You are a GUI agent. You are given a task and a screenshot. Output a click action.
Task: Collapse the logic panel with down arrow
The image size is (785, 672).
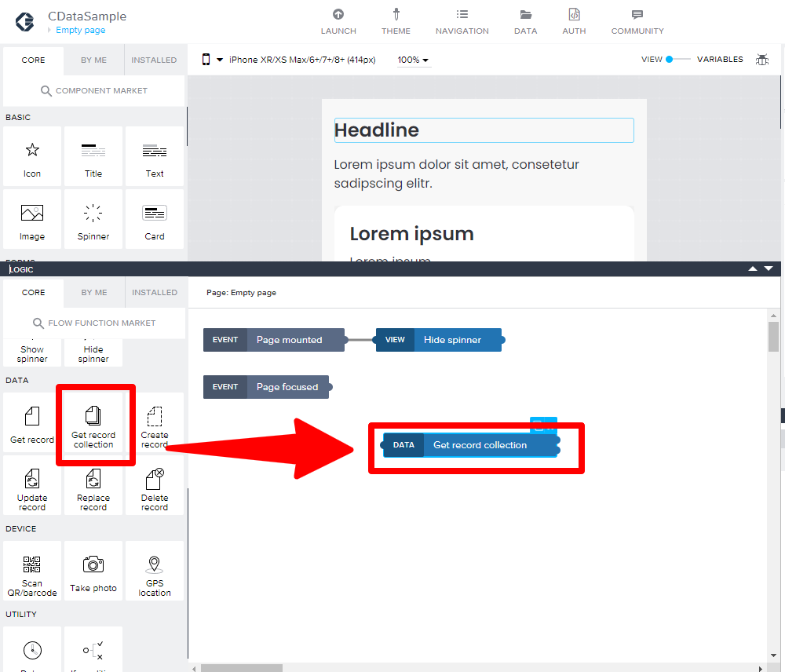tap(769, 269)
